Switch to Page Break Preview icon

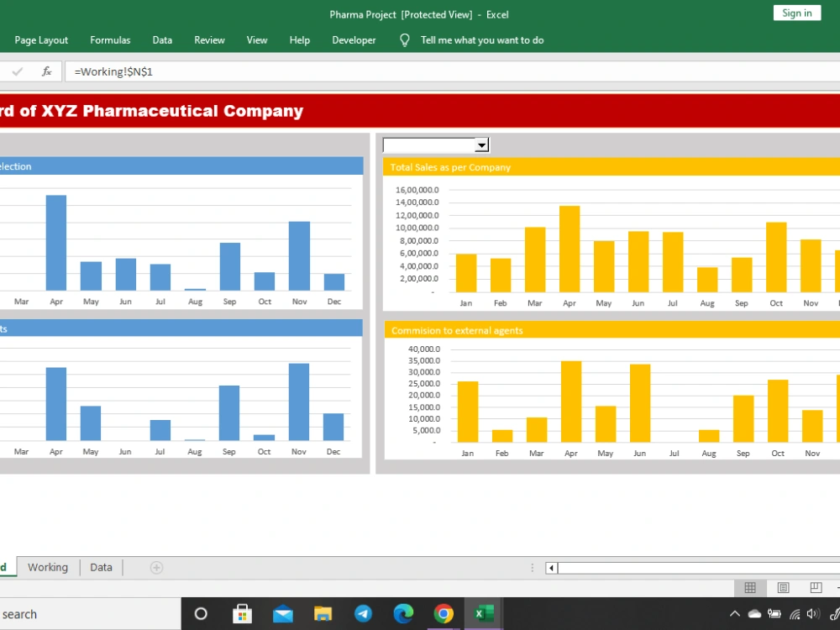[x=816, y=588]
